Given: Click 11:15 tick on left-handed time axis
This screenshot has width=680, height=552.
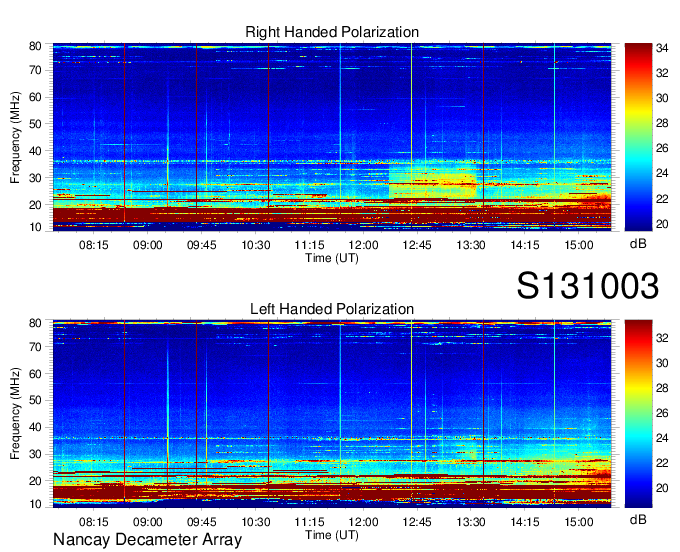Looking at the screenshot, I should coord(310,521).
